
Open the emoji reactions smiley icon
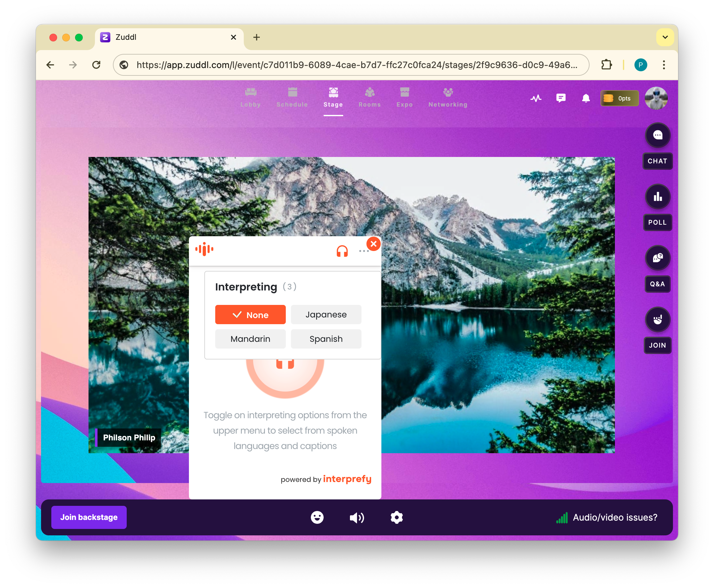pos(317,517)
